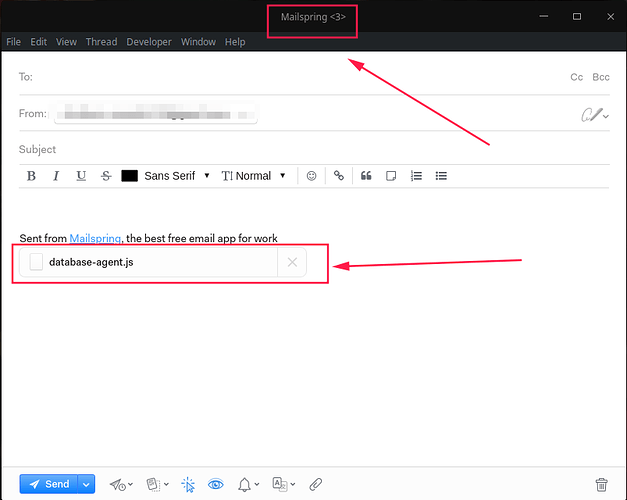
Task: Toggle code block formatting
Action: point(391,176)
